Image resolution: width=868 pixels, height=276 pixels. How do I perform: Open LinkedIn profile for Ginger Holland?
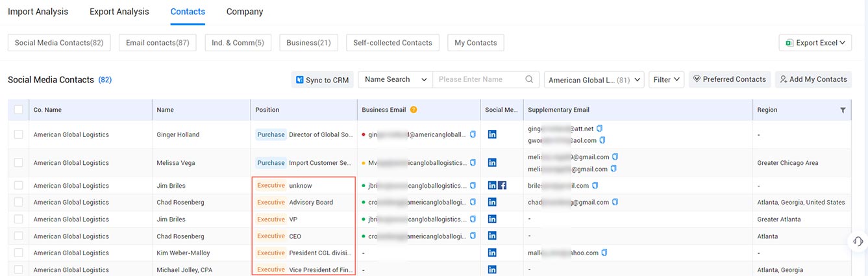pos(492,134)
